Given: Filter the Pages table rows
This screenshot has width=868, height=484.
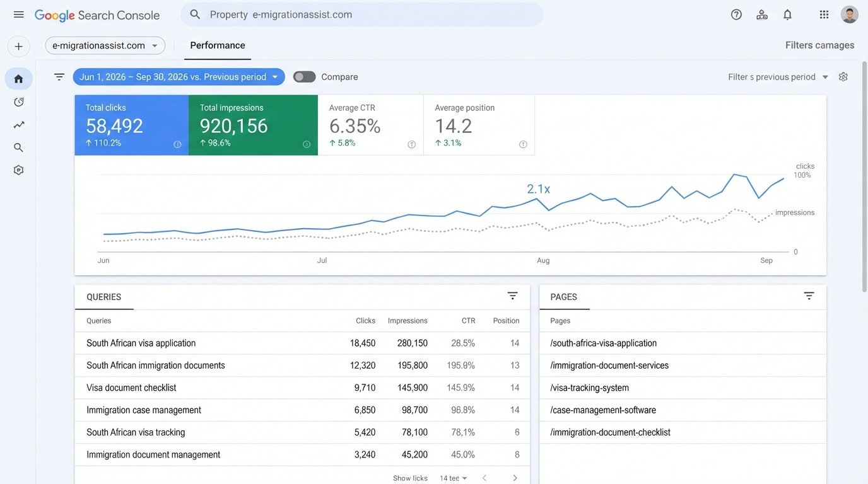Looking at the screenshot, I should pos(809,296).
